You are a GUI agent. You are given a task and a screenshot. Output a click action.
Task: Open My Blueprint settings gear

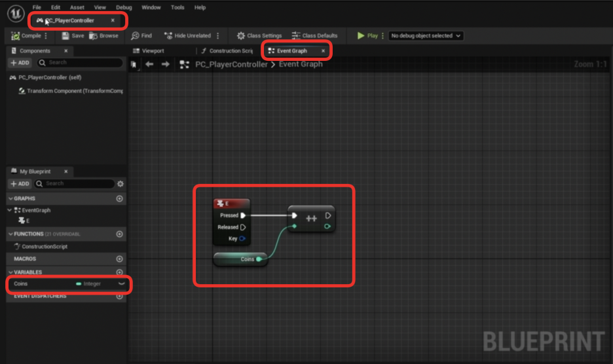pos(121,184)
